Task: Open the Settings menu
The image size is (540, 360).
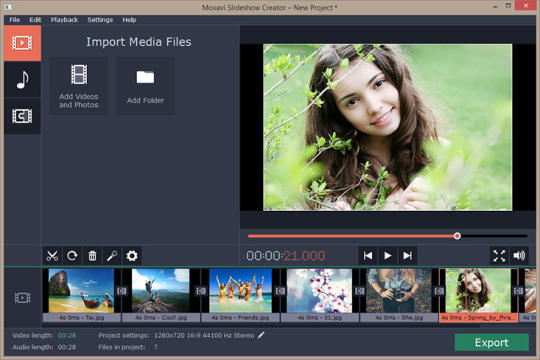Action: click(100, 20)
